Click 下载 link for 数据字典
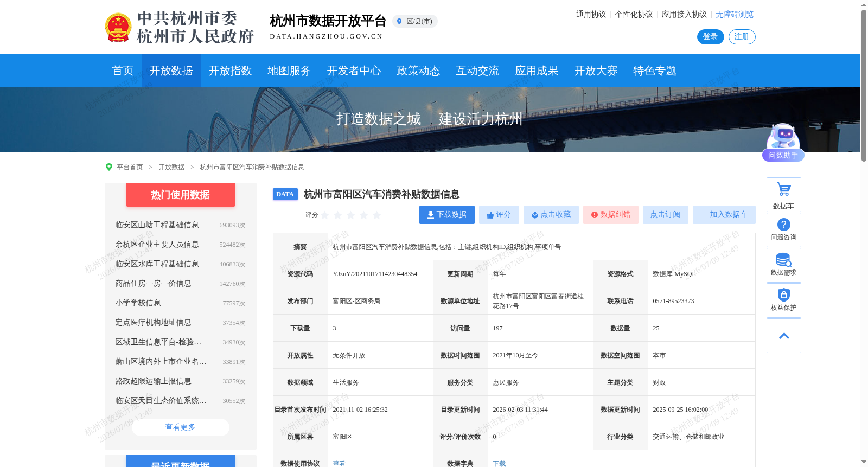This screenshot has width=868, height=467. (x=499, y=464)
